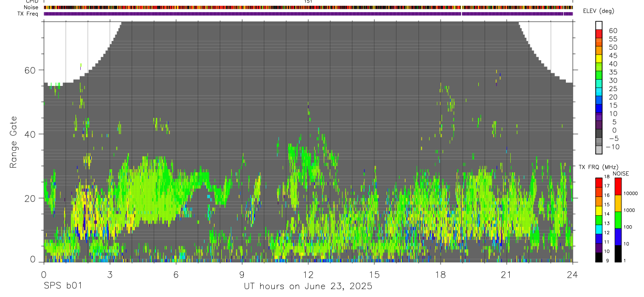644x297 pixels.
Task: Click the white top box of ELEV colorbar
Action: [x=599, y=25]
